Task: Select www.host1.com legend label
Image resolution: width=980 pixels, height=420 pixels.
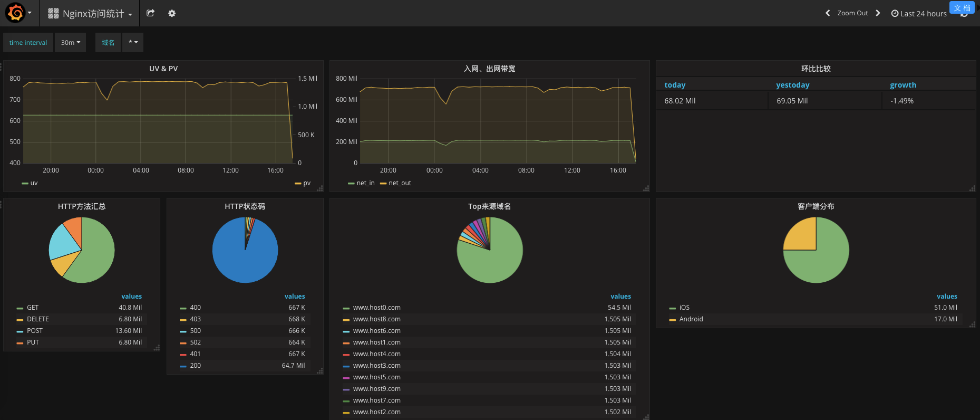Action: [377, 342]
